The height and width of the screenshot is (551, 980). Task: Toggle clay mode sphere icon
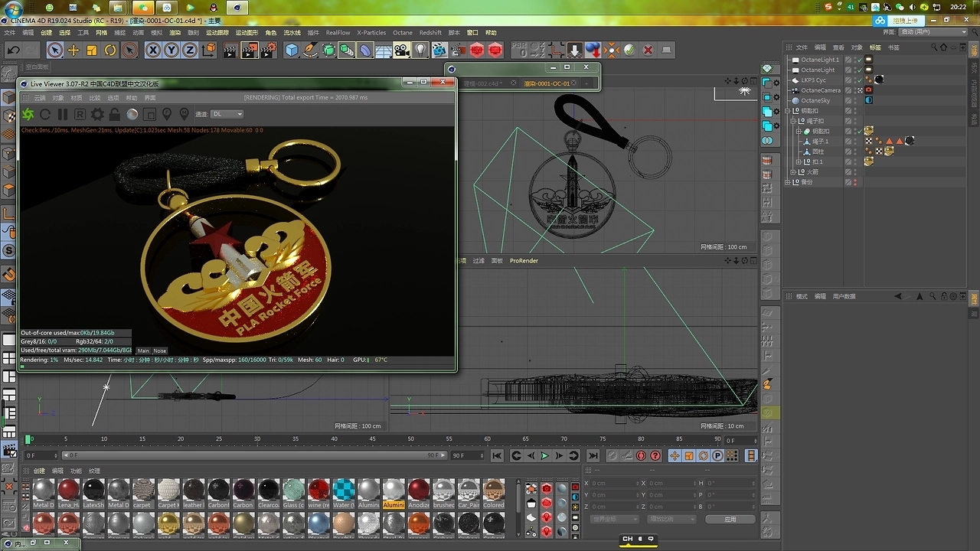(x=132, y=114)
